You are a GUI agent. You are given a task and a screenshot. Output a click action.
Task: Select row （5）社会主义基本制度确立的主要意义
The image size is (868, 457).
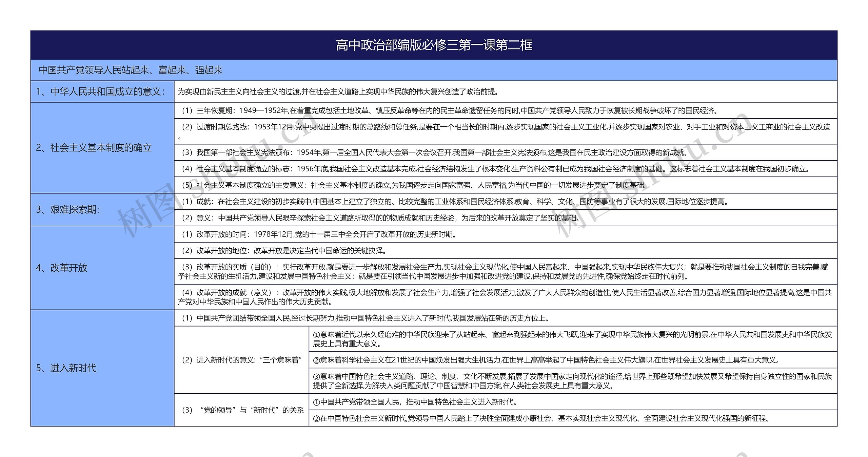[x=506, y=185]
